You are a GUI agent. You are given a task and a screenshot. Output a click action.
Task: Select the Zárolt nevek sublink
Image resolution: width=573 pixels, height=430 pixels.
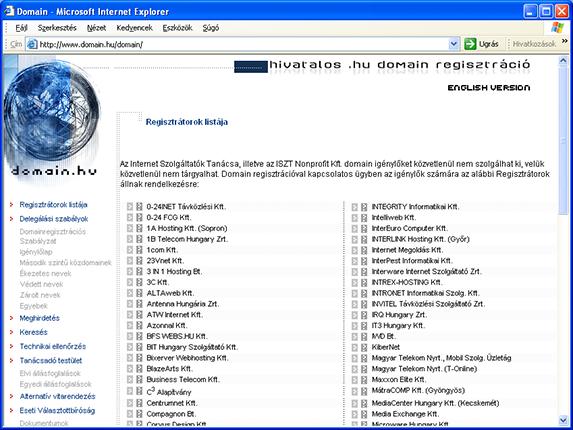click(40, 295)
